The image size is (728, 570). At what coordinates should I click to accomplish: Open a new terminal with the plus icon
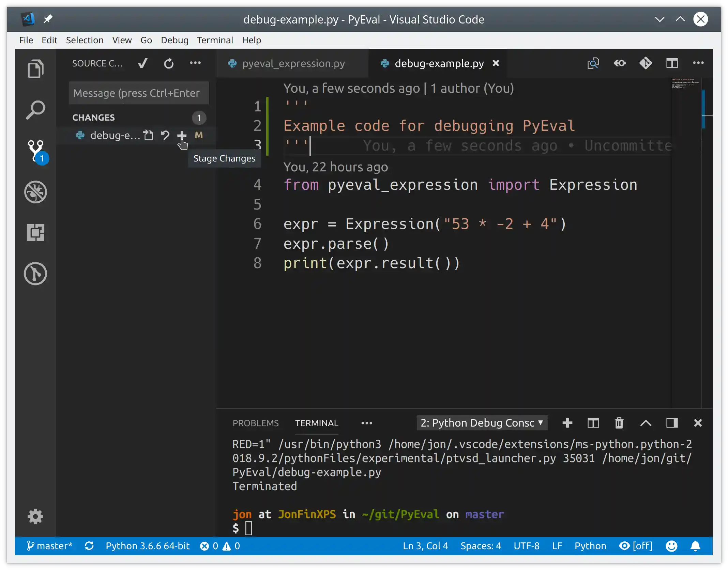point(567,423)
